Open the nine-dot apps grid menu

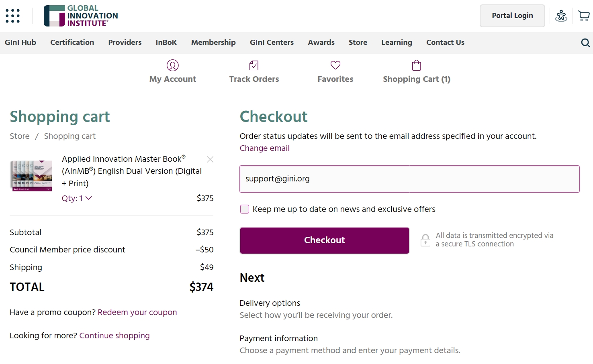point(12,16)
